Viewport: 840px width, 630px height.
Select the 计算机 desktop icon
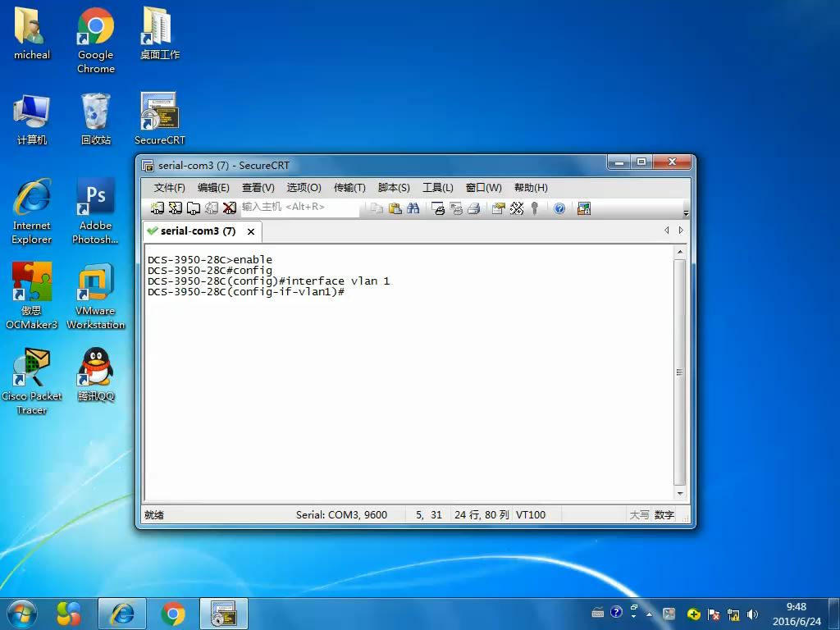click(x=32, y=119)
